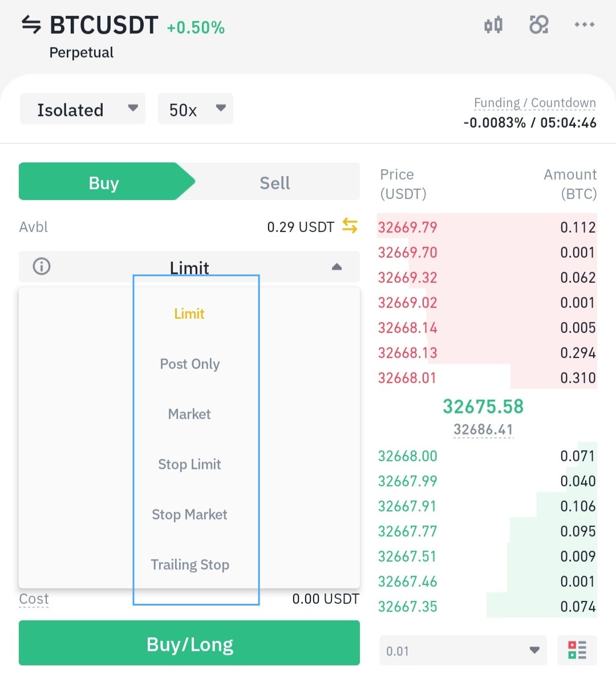
Task: Collapse the Limit order type dropdown
Action: tap(336, 266)
